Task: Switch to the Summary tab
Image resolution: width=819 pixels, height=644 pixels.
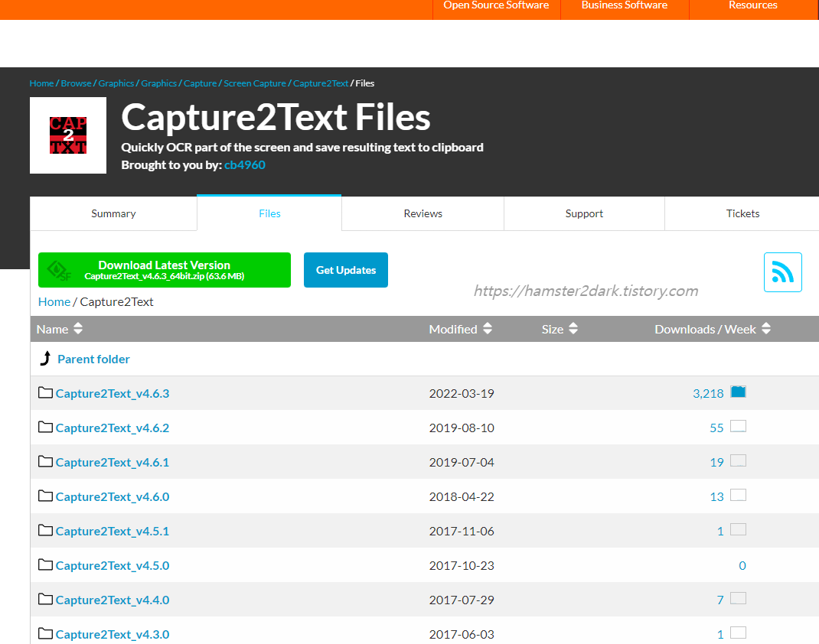Action: point(113,213)
